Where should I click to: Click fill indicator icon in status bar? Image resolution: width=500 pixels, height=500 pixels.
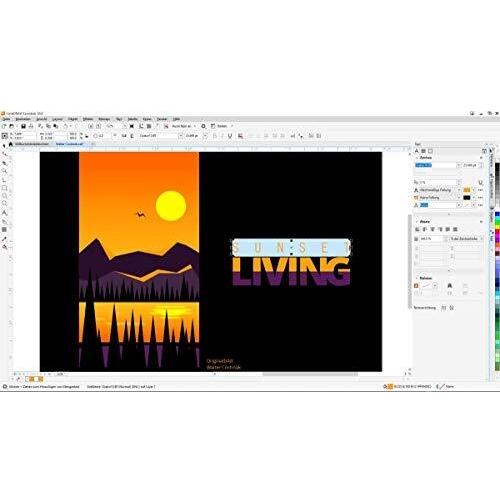click(388, 387)
